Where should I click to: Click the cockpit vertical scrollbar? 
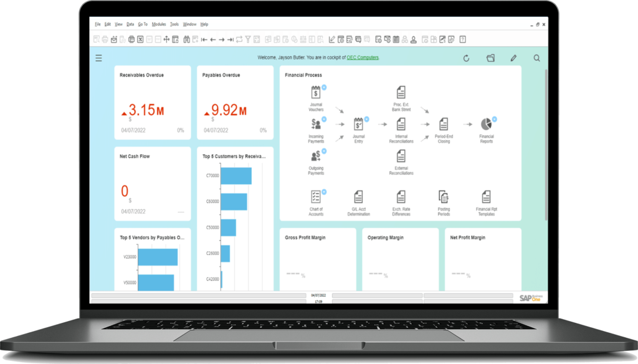(x=547, y=143)
